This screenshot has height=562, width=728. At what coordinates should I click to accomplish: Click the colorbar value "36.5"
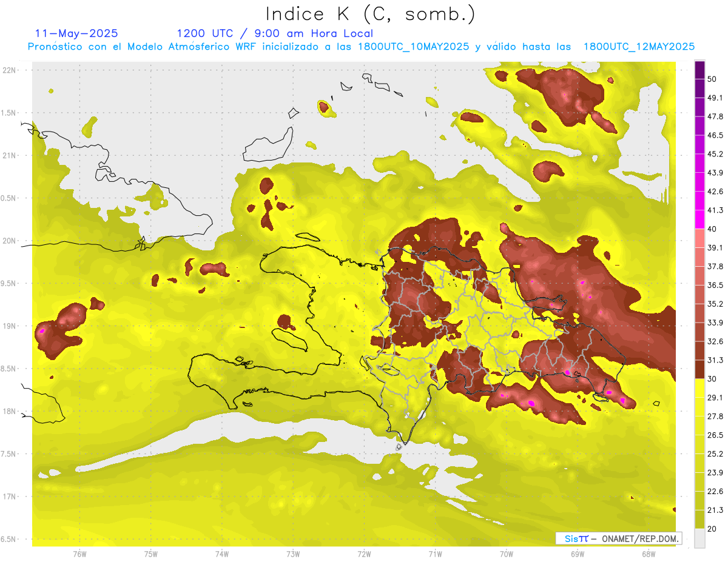[x=715, y=285]
